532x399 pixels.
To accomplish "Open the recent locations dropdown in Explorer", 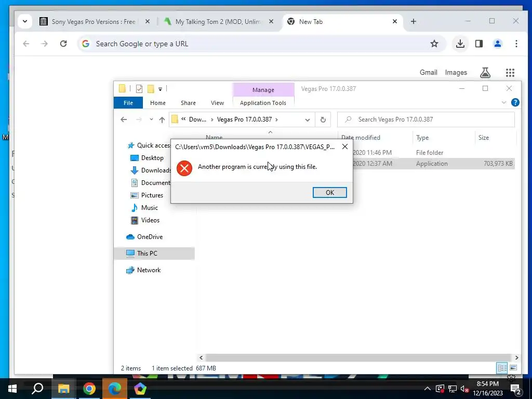I will [151, 119].
